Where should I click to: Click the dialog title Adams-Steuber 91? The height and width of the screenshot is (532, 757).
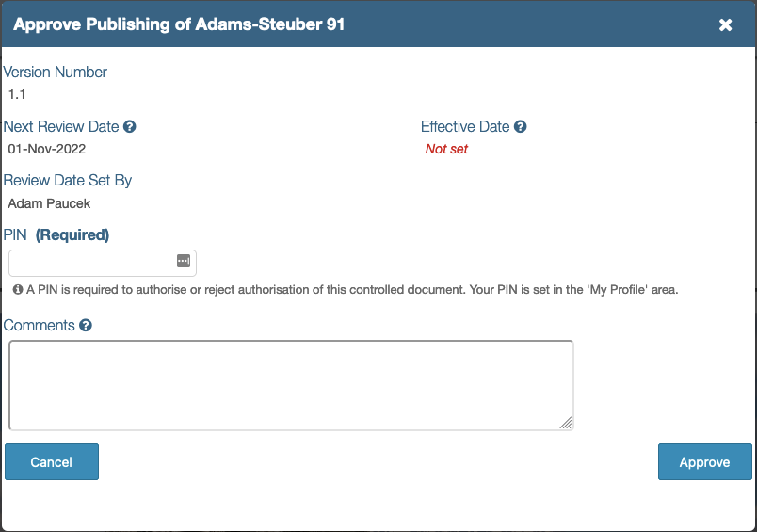[179, 24]
